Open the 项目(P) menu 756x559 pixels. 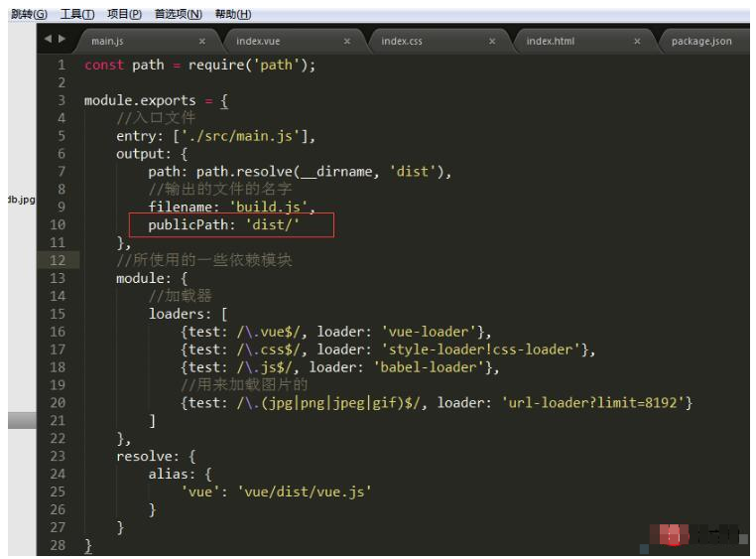pyautogui.click(x=124, y=14)
